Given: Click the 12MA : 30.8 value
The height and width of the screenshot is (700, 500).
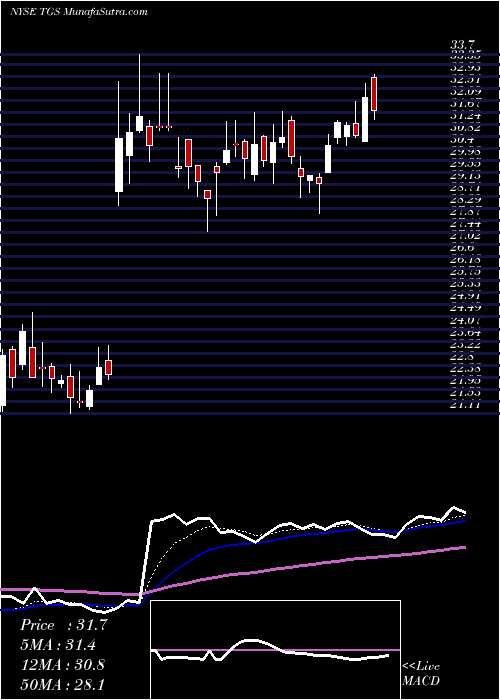Looking at the screenshot, I should tap(63, 664).
